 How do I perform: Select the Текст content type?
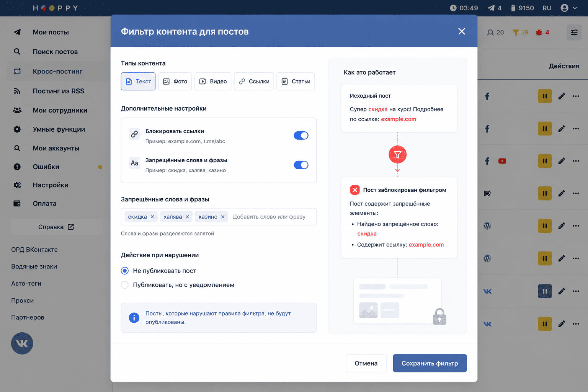pyautogui.click(x=138, y=81)
